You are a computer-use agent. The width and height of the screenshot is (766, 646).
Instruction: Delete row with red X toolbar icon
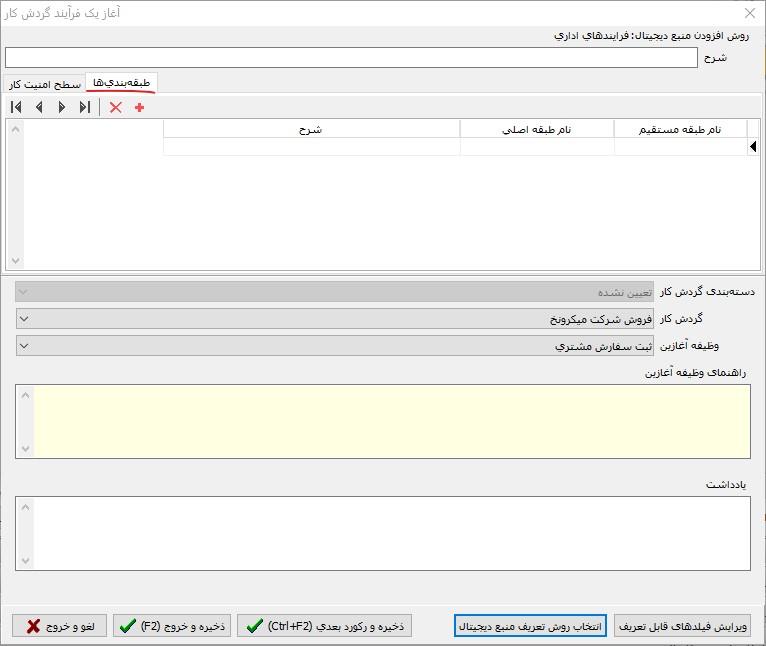tap(115, 107)
